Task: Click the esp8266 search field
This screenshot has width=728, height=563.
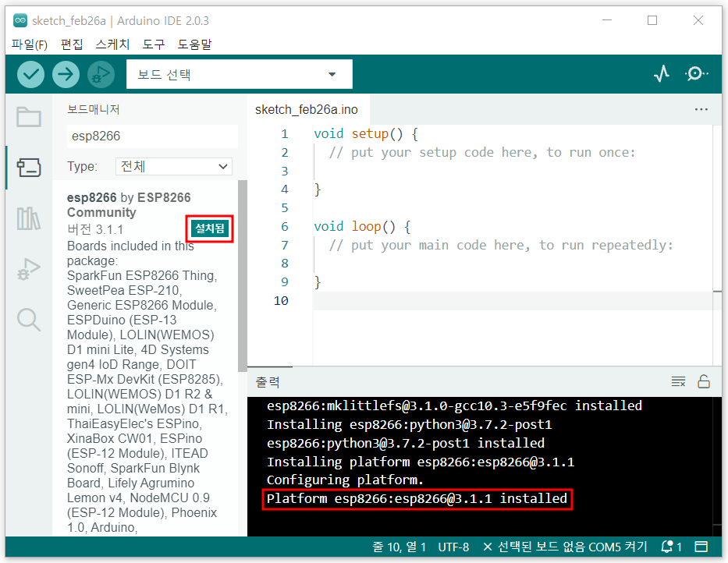Action: point(152,136)
